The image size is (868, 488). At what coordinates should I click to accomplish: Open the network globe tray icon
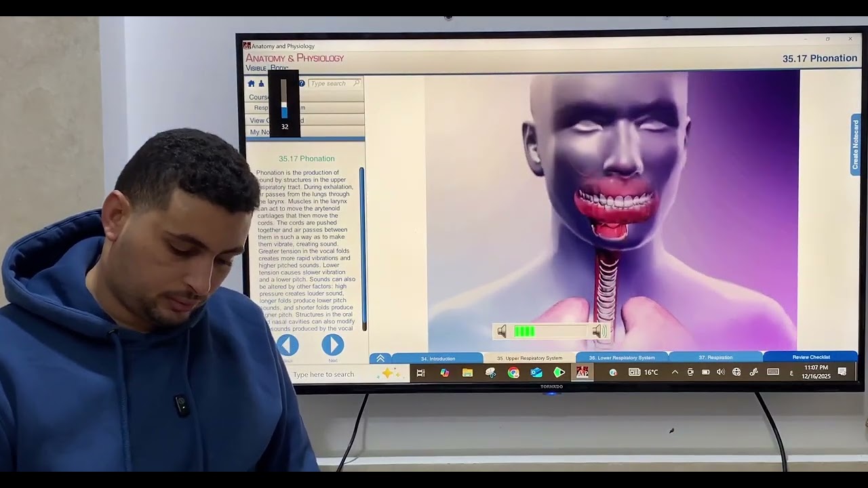click(736, 372)
